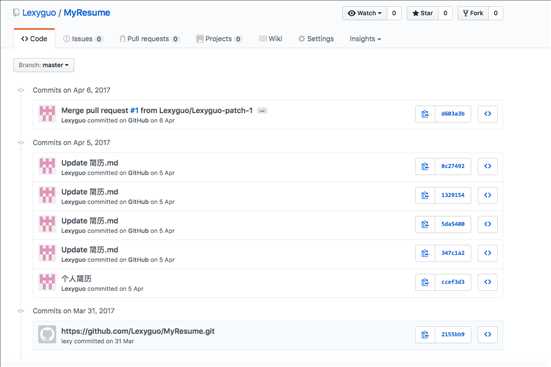
Task: Open the commit hash ccef3d3 link
Action: tap(453, 282)
